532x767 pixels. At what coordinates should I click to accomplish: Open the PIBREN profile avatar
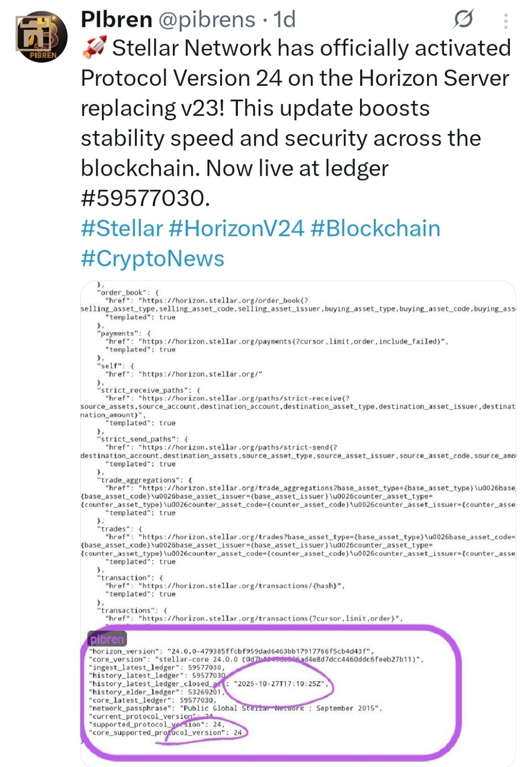(41, 36)
